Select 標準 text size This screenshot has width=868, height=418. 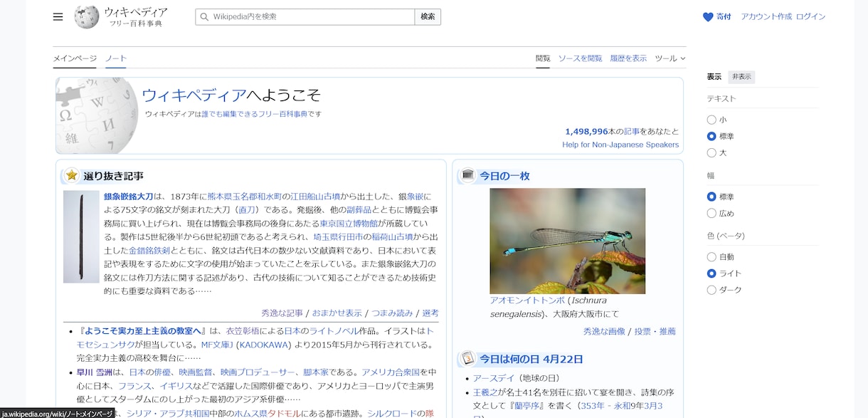click(711, 136)
